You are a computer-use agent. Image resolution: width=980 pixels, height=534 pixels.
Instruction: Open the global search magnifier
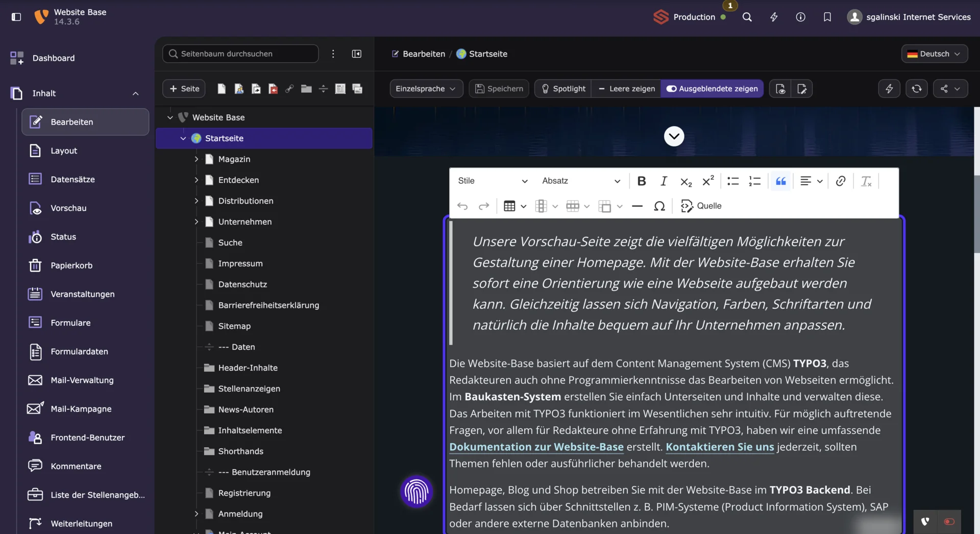point(747,17)
